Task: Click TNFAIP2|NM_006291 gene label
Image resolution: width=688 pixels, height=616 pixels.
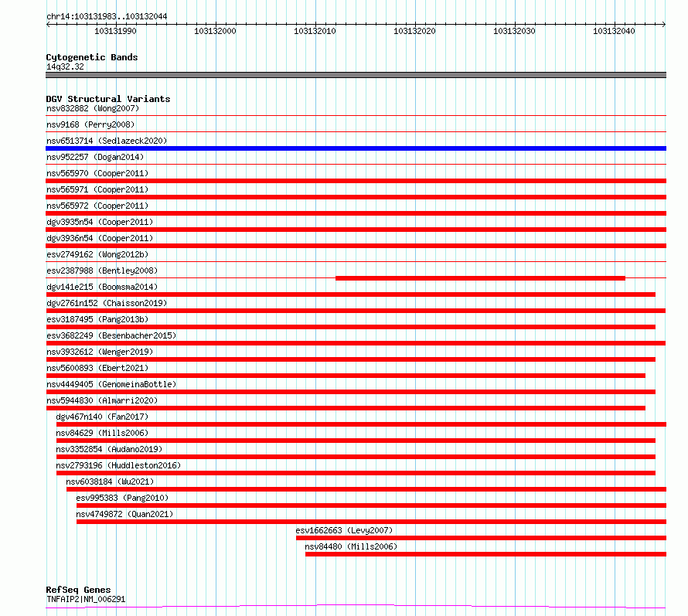Action: coord(86,599)
